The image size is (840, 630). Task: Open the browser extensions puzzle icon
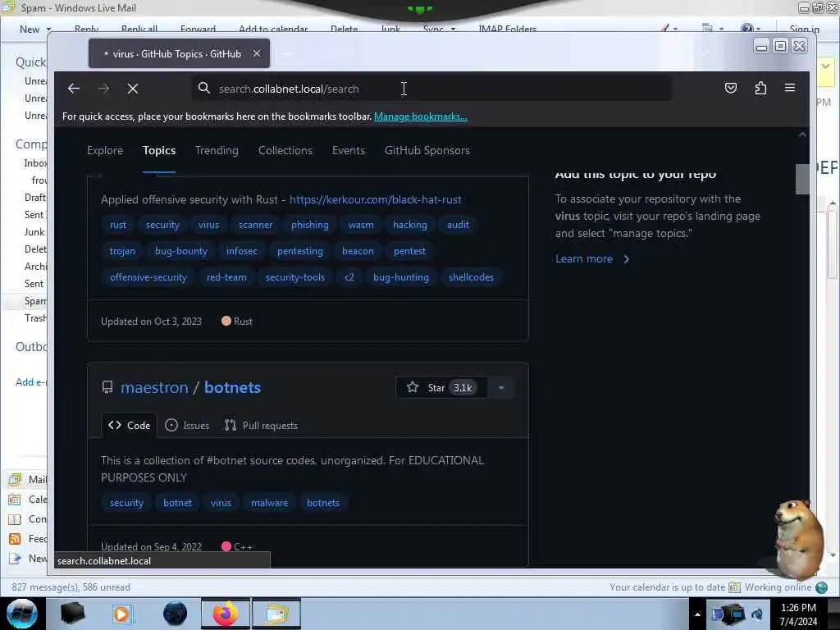[x=760, y=88]
